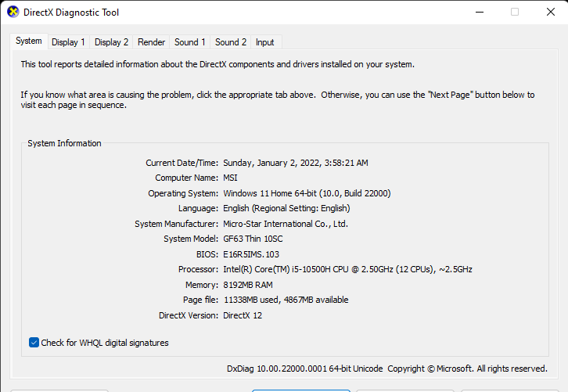Minimize the DirectX Diagnostic Tool window
The height and width of the screenshot is (392, 568).
coord(479,13)
